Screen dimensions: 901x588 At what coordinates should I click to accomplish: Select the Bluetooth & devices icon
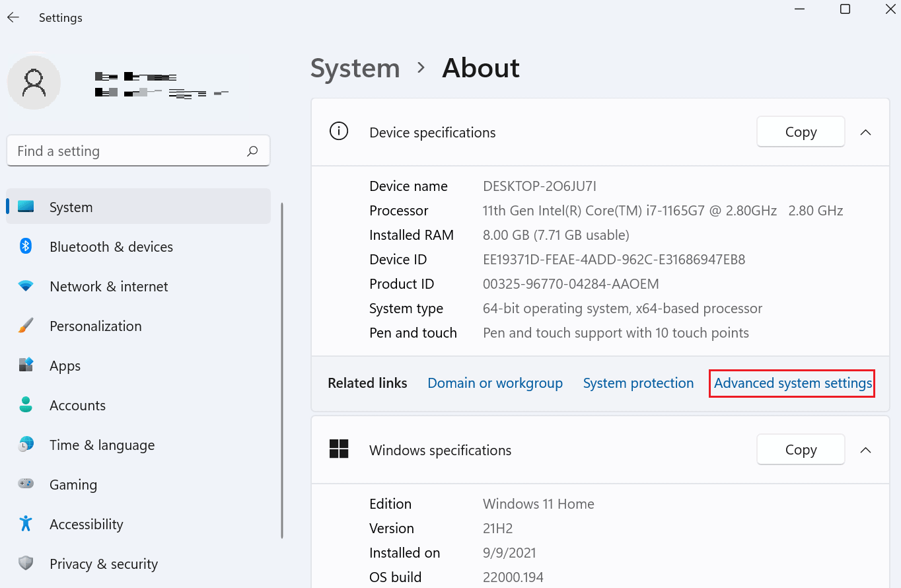pos(25,246)
